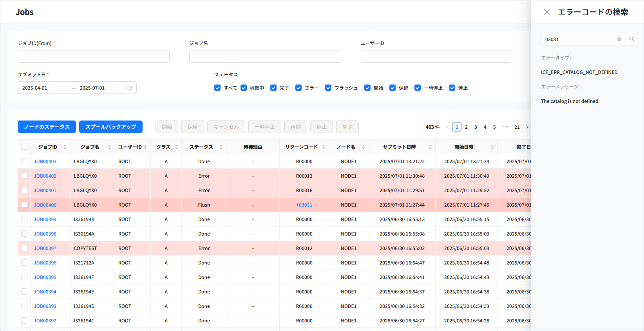Click the キャンセル button
Image resolution: width=644 pixels, height=331 pixels.
click(226, 127)
